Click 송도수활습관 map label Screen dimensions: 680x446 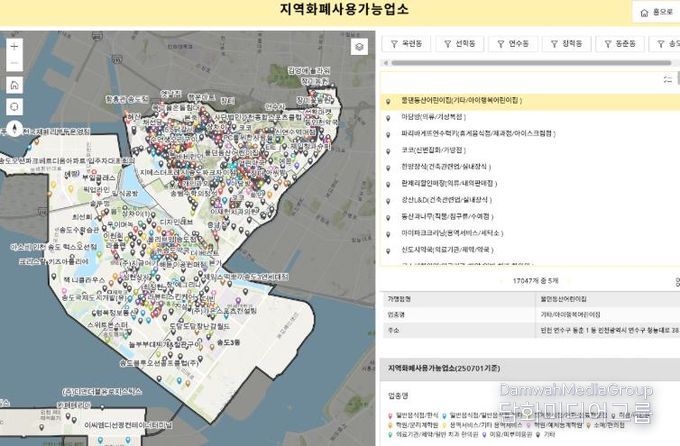pos(77,230)
